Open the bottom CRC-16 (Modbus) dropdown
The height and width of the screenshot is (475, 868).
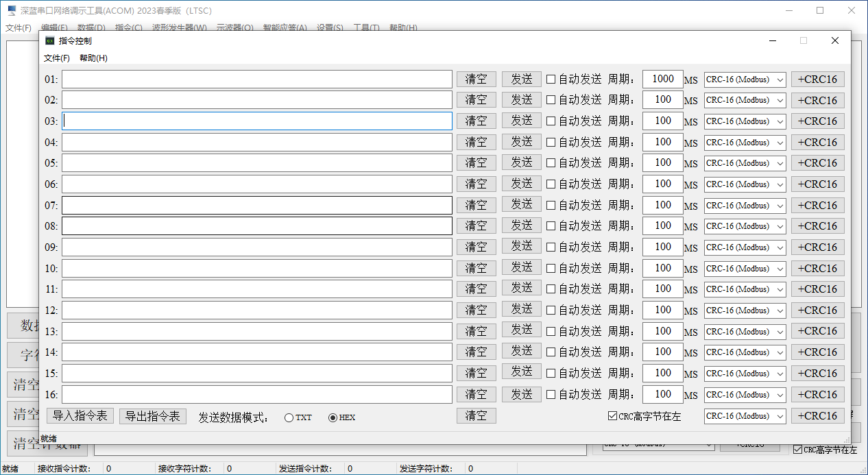745,416
